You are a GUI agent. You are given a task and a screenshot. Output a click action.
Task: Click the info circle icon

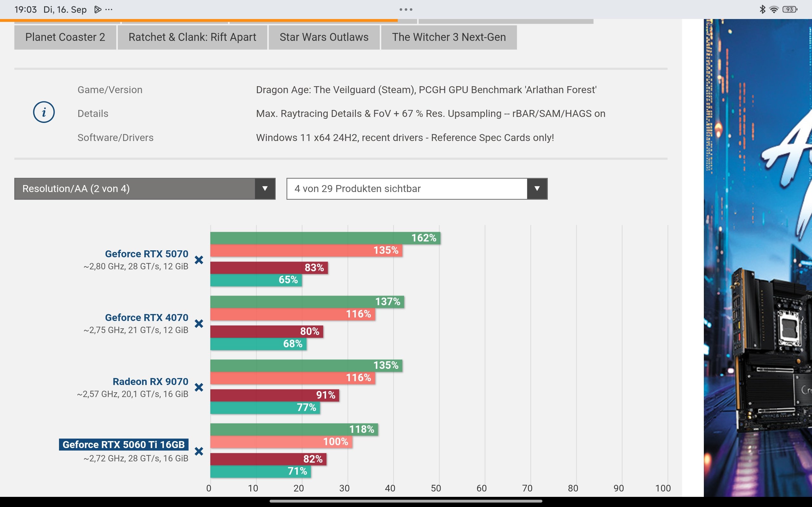[44, 112]
